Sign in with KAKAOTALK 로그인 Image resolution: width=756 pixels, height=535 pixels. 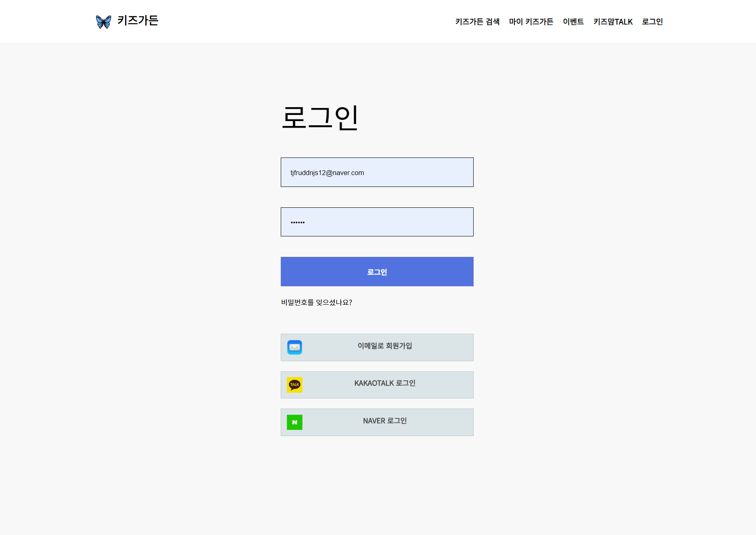coord(377,385)
